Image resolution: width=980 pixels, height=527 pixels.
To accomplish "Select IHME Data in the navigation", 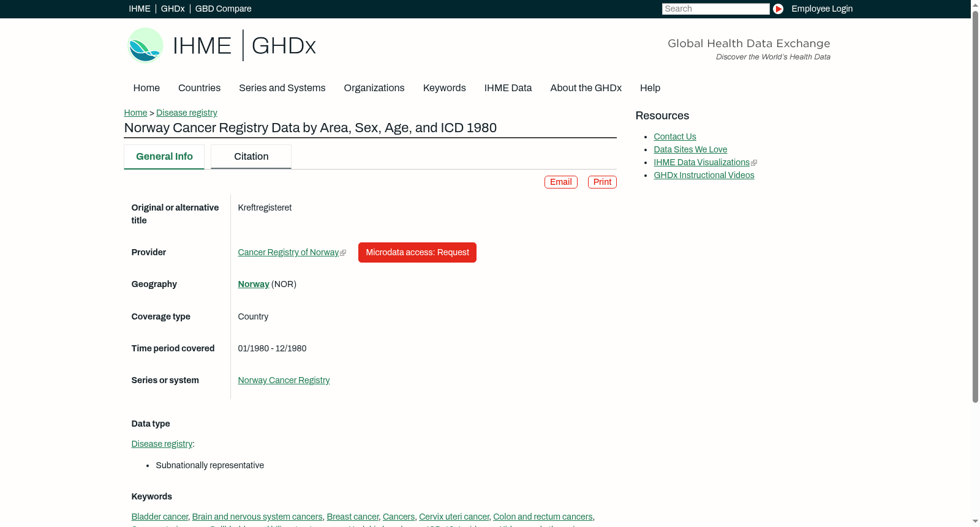I will tap(508, 88).
